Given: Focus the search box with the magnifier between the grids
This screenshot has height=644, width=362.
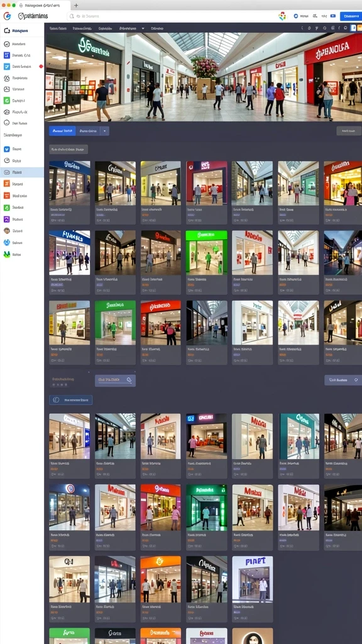Looking at the screenshot, I should [115, 380].
